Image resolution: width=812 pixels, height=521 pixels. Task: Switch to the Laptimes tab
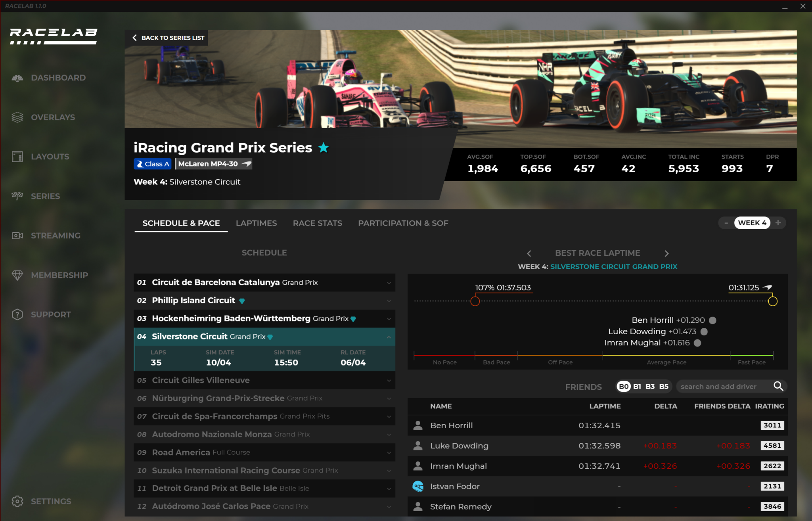pos(256,223)
